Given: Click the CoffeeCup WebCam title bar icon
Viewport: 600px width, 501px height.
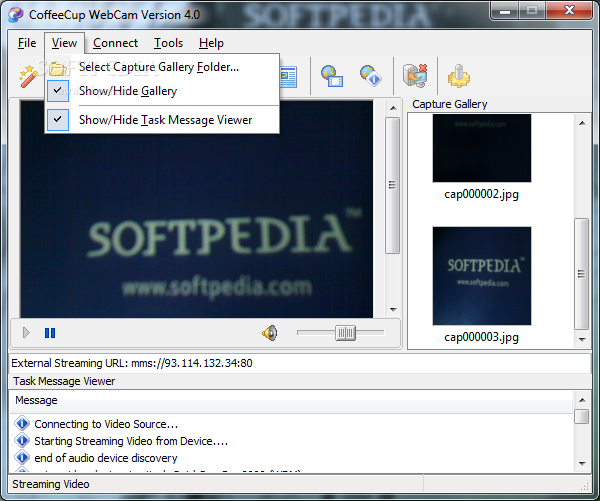Looking at the screenshot, I should coord(15,15).
